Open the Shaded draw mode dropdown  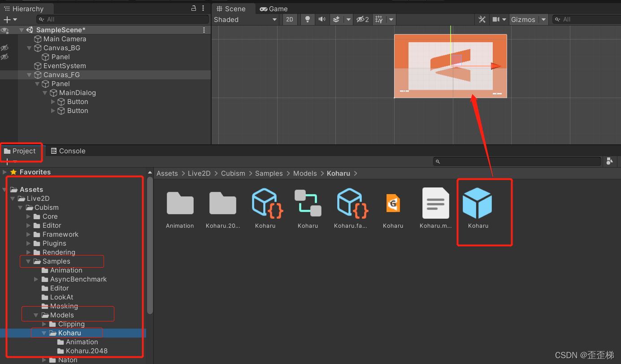[246, 19]
